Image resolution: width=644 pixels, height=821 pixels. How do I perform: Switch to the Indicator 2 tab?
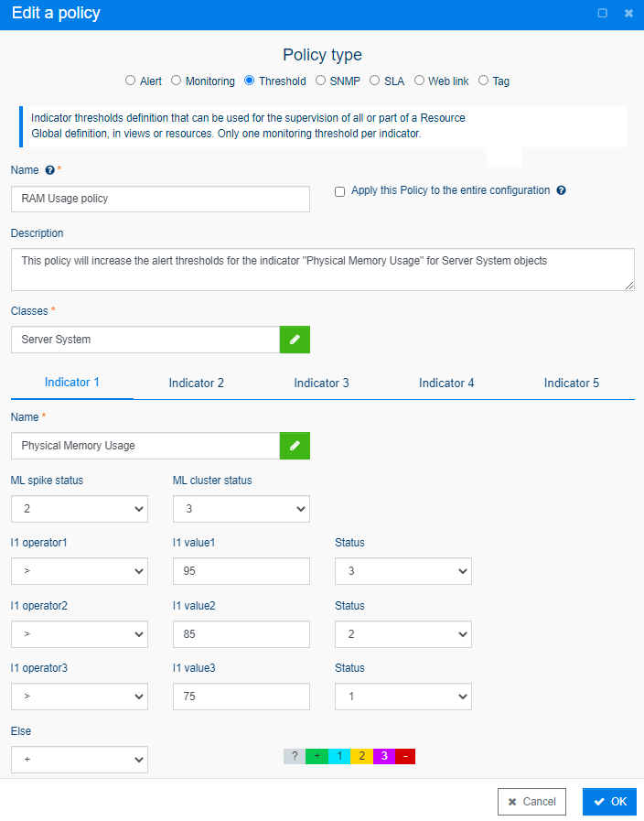pos(196,383)
